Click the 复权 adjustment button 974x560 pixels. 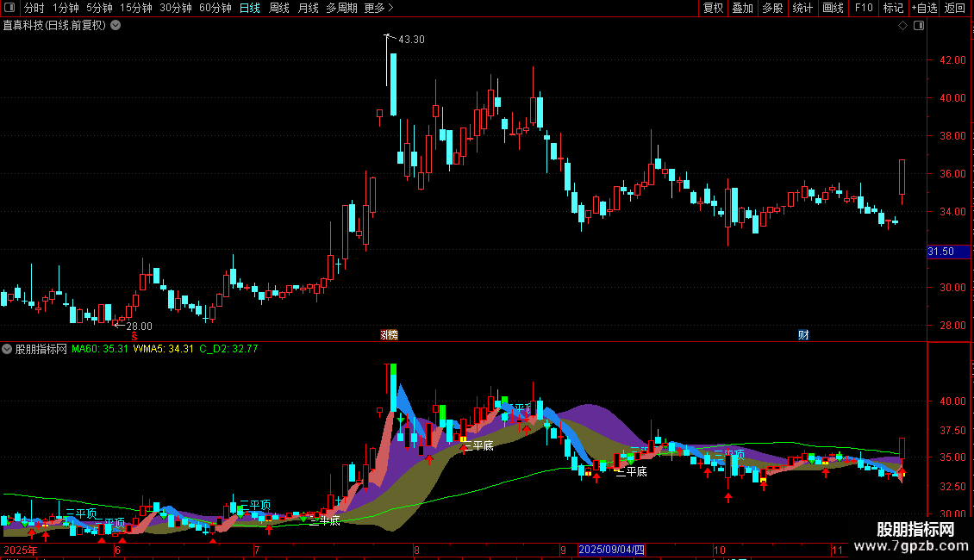coord(713,8)
